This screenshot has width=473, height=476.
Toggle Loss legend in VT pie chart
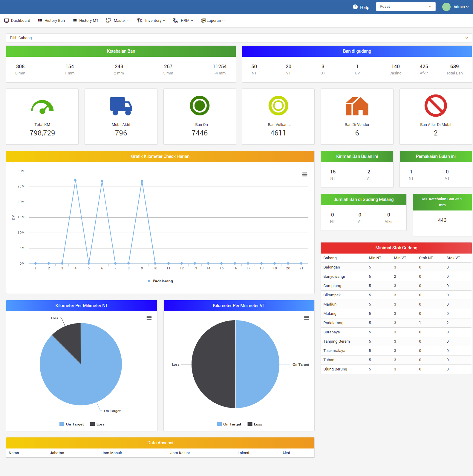click(x=255, y=424)
